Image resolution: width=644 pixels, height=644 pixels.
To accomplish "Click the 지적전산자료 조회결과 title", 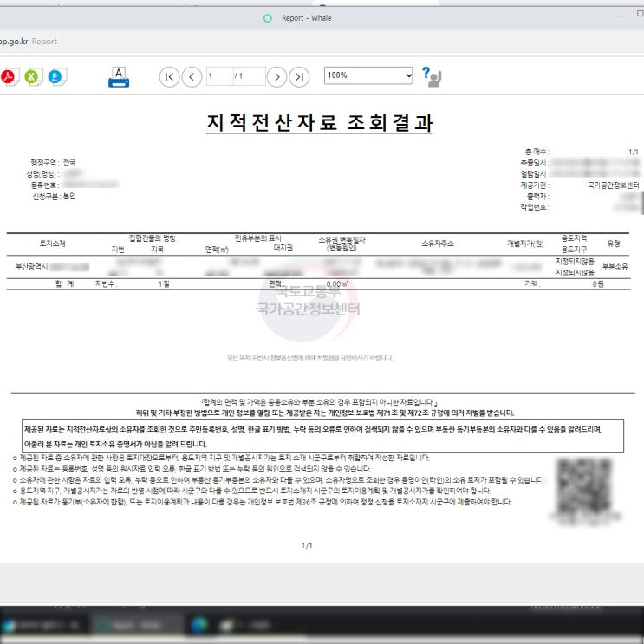I will [x=319, y=123].
